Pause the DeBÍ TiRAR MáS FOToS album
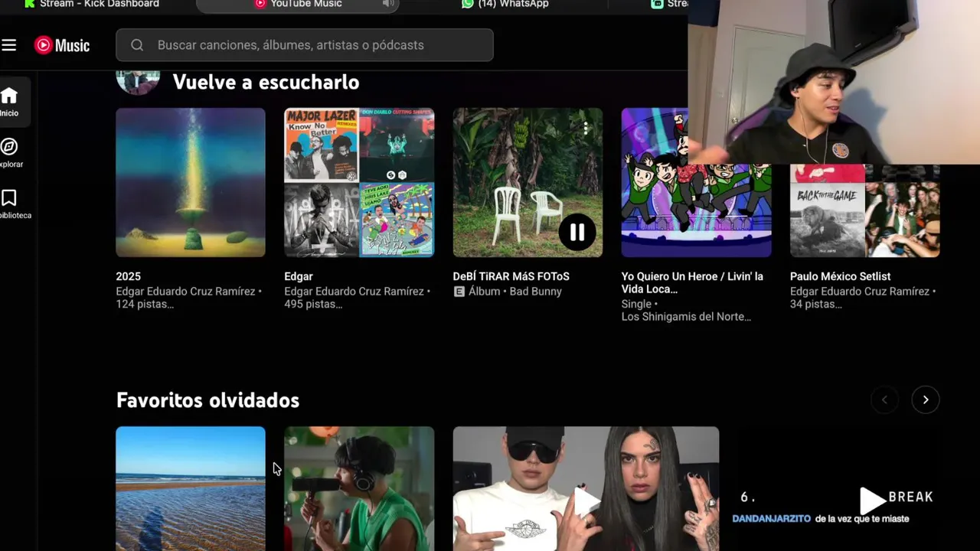980x551 pixels. pos(577,232)
